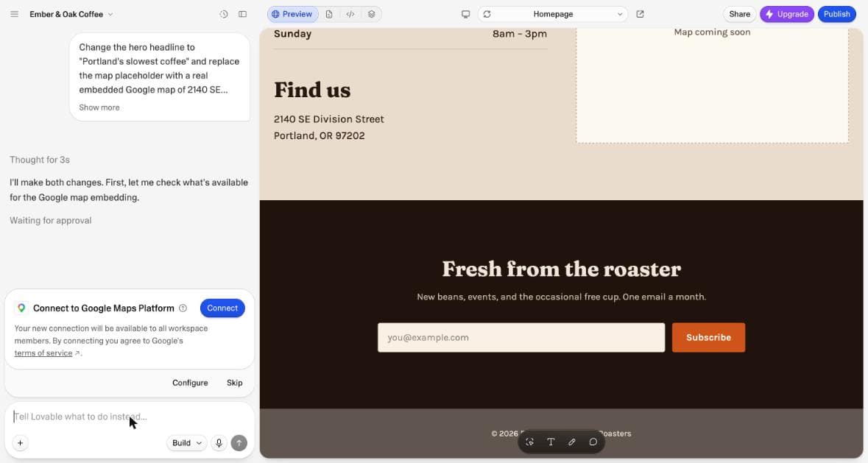Click the 2140 SE Division Street address

tap(329, 119)
